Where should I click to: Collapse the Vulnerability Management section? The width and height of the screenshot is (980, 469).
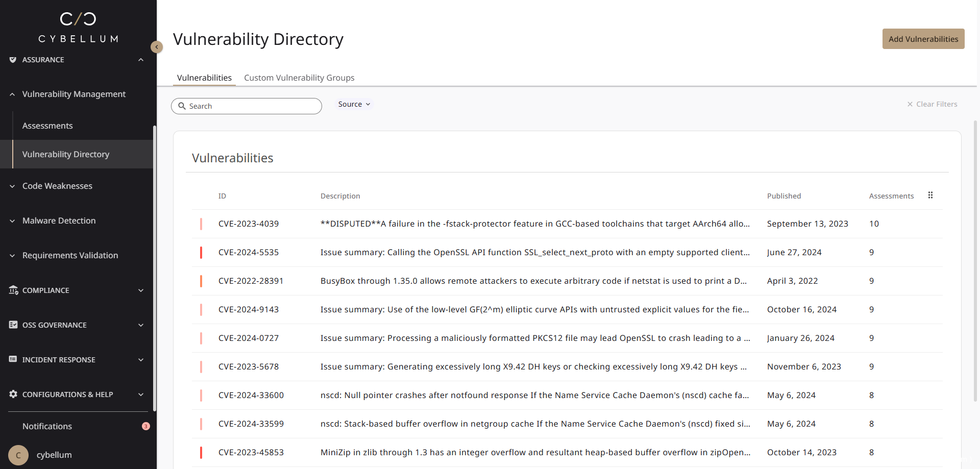tap(73, 94)
